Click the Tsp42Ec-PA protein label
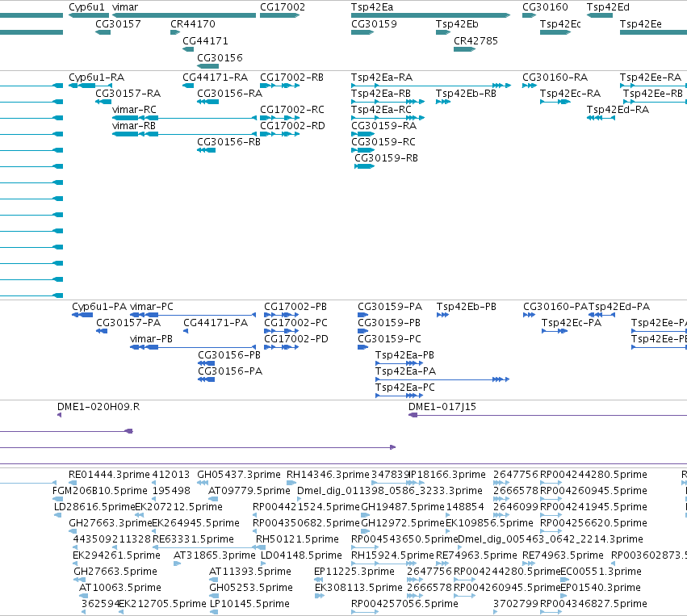The image size is (687, 616). [x=572, y=323]
